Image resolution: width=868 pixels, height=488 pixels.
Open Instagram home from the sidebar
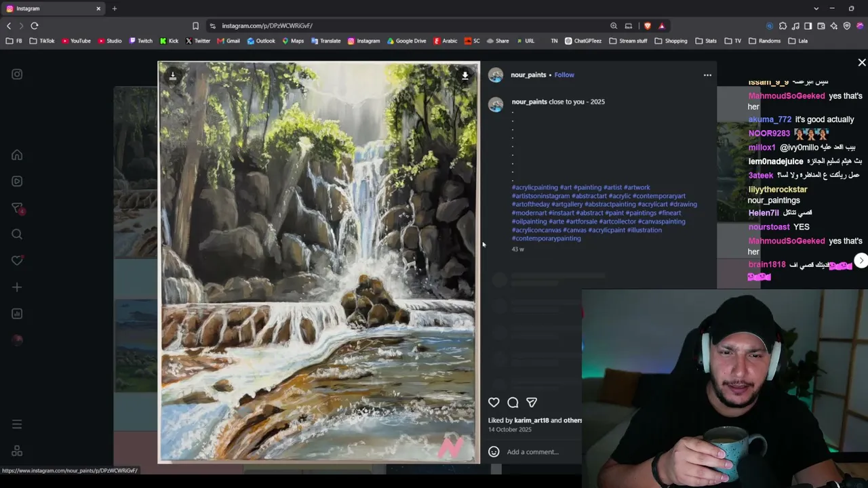pos(17,155)
